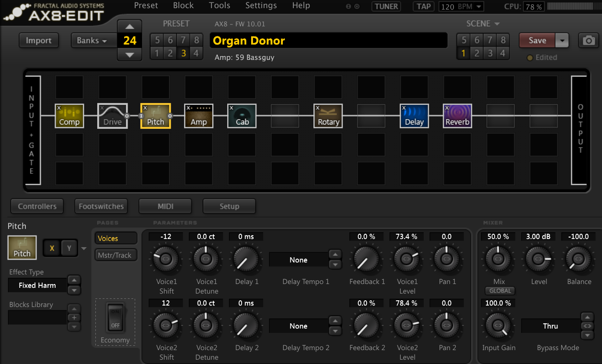Image resolution: width=602 pixels, height=364 pixels.
Task: Click the preset number down arrow
Action: point(130,55)
